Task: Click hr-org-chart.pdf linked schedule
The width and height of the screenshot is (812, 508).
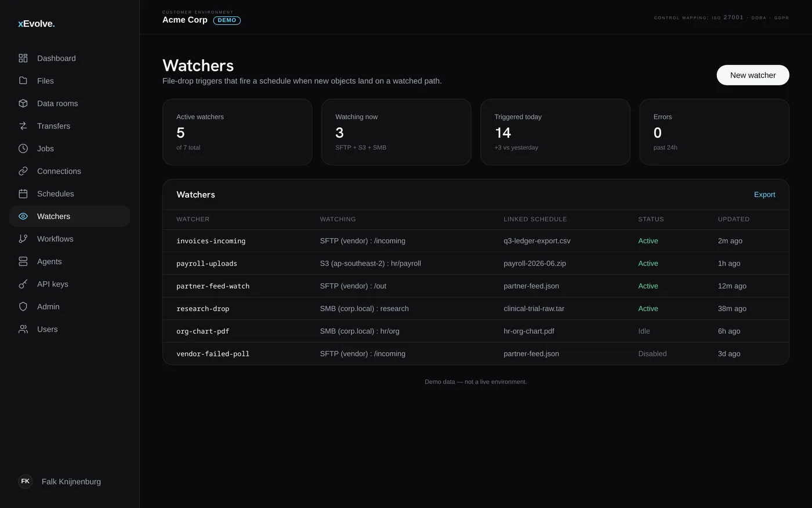Action: click(529, 332)
